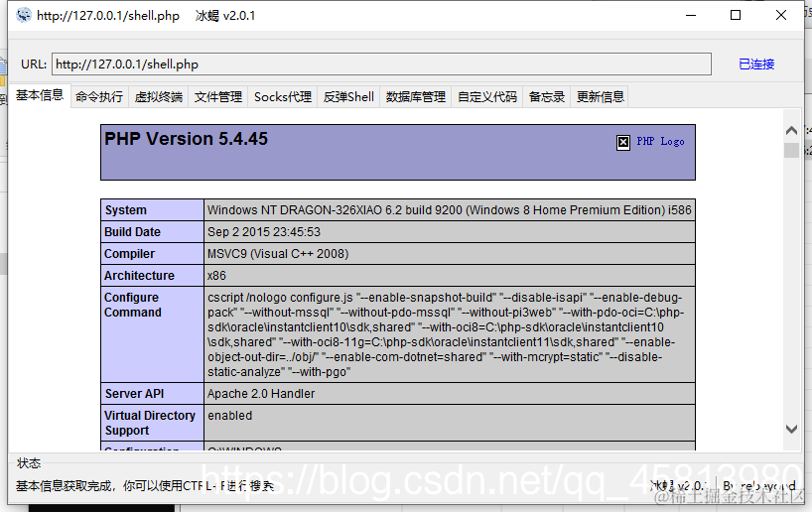Click the MSVC9 (Visual C++ 2008) value
This screenshot has width=812, height=512.
coord(278,254)
